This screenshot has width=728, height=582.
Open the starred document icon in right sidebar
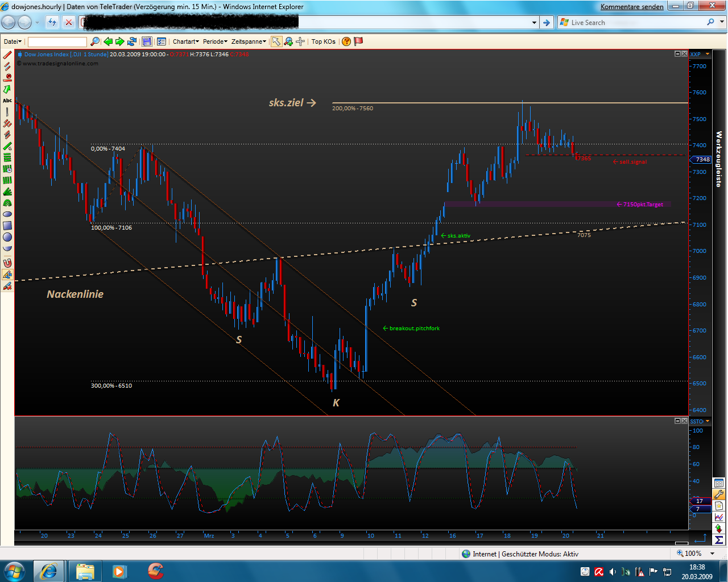click(x=719, y=506)
